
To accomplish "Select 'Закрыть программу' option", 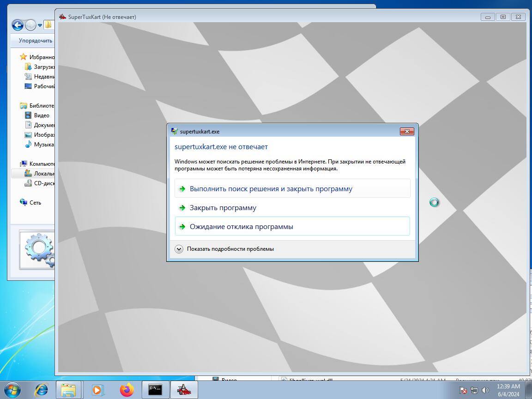I will point(292,208).
